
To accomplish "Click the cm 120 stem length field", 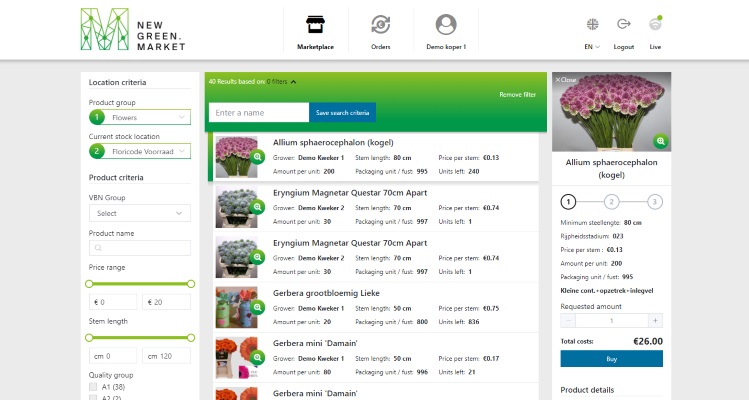I will click(x=167, y=356).
